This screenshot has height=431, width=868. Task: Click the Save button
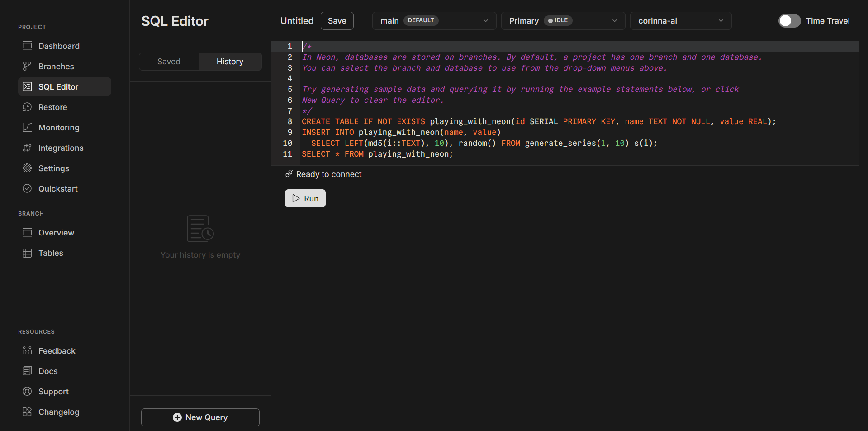pos(337,21)
